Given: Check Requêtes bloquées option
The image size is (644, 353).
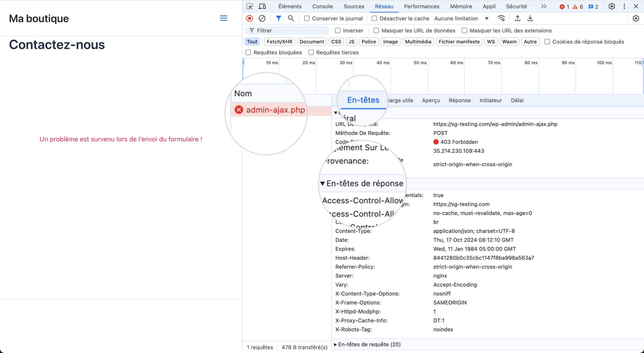Looking at the screenshot, I should point(248,52).
